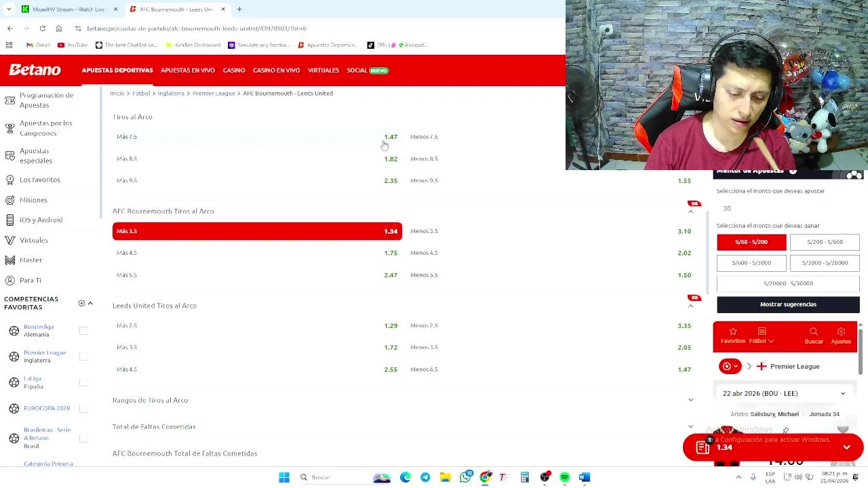Select the S/60 - S/200 winnings range

point(751,242)
